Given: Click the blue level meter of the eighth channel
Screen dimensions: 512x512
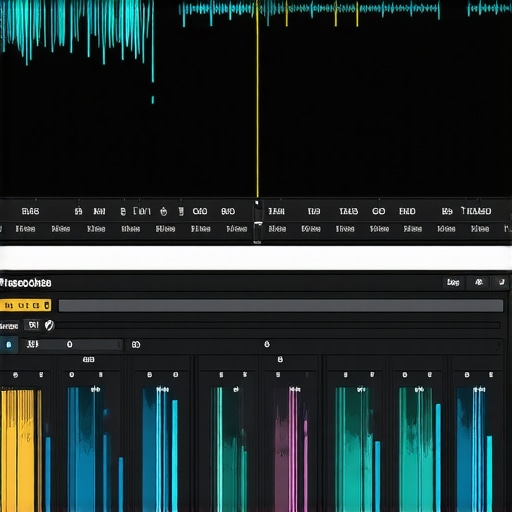Looking at the screenshot, I should point(472,450).
